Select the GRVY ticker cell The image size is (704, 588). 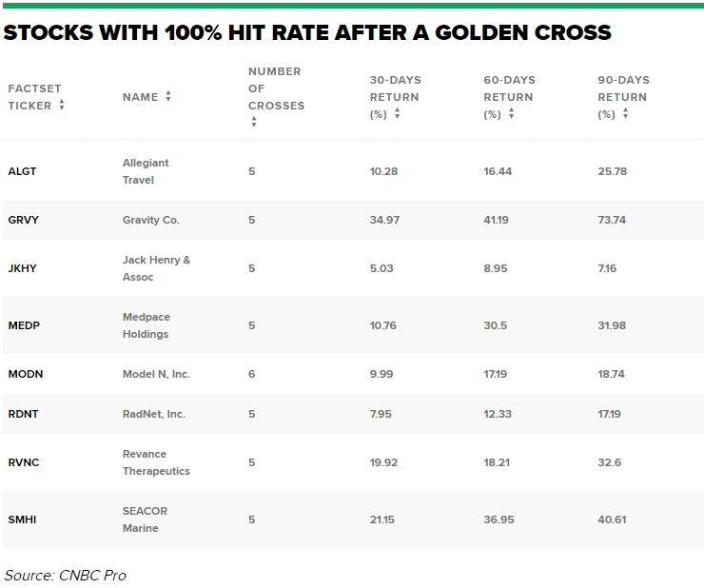24,220
